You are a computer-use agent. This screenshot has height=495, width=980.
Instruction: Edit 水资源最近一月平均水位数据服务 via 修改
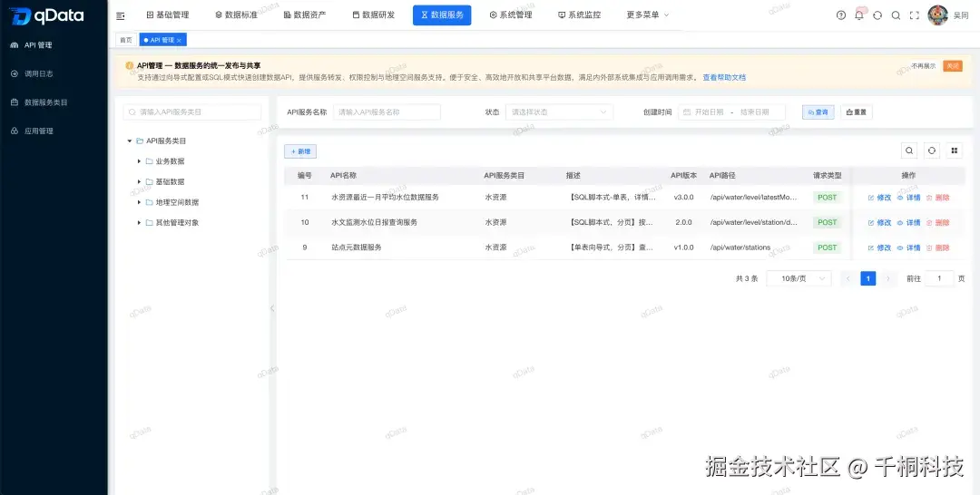(x=879, y=198)
